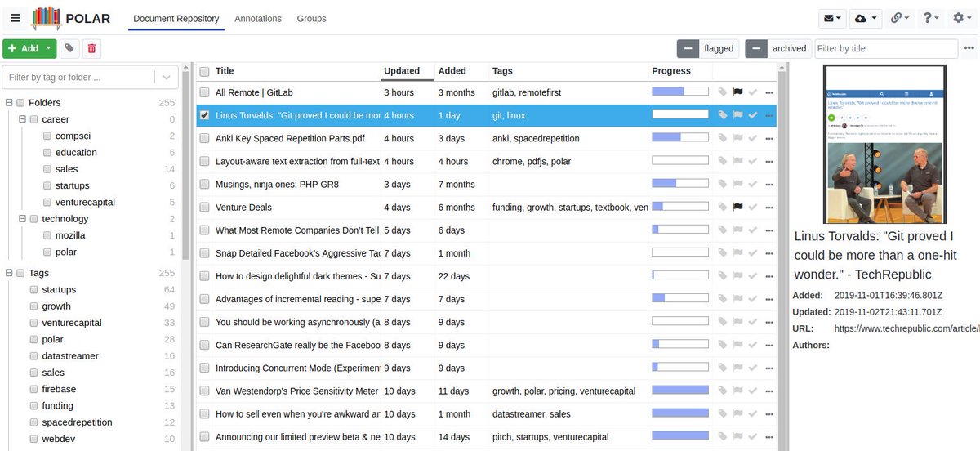
Task: Click the Polar books logo
Action: (x=47, y=18)
